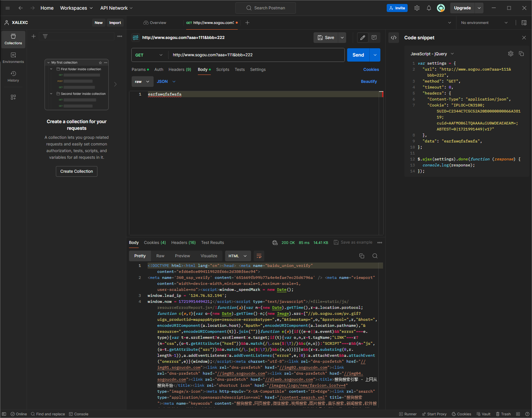Viewport: 532px width, 418px height.
Task: Close the Code snippet panel
Action: (524, 38)
